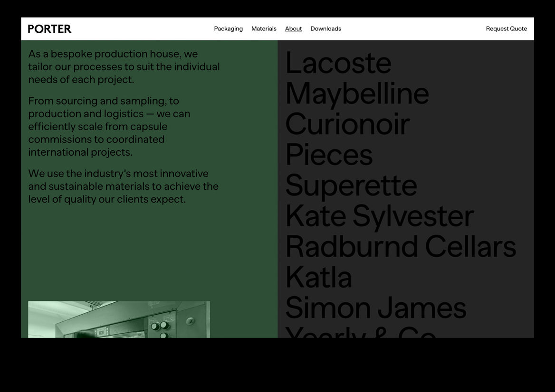Open the green-tinted machine photo
This screenshot has width=555, height=392.
119,319
